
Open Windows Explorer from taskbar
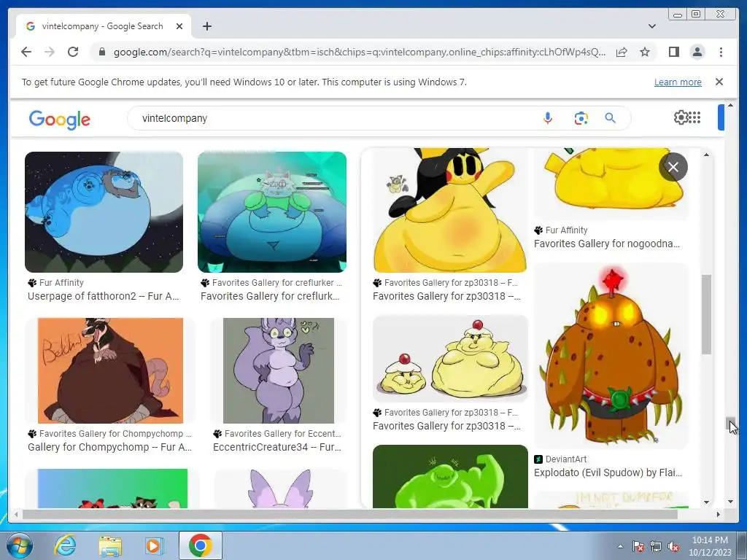coord(110,545)
